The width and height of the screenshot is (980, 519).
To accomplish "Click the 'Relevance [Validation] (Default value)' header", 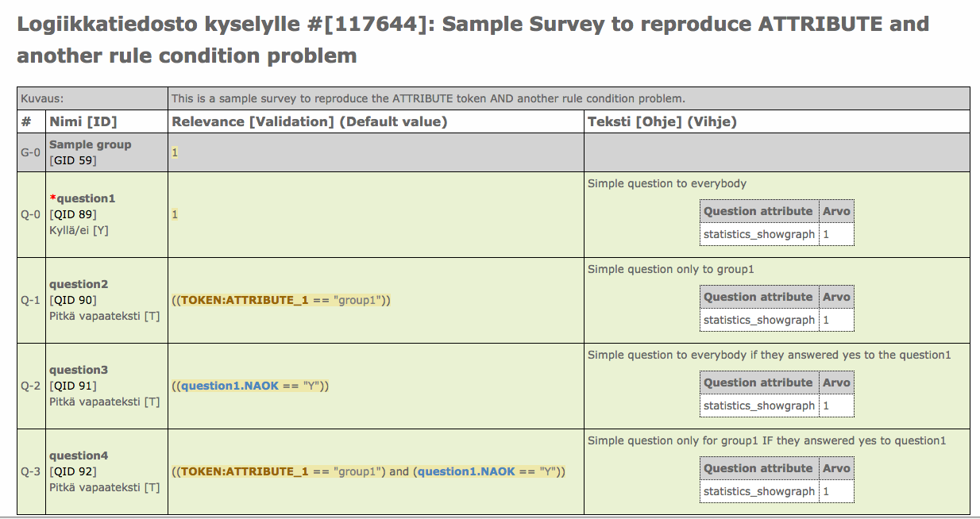I will coord(309,121).
